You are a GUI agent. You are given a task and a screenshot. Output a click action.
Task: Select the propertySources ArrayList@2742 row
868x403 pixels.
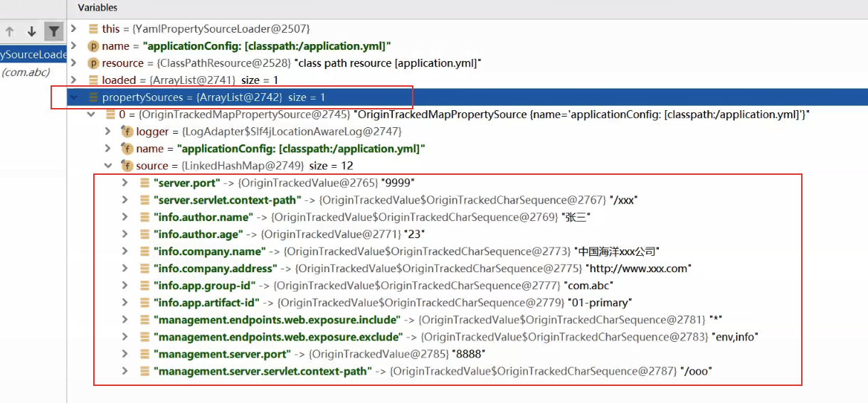[x=467, y=97]
